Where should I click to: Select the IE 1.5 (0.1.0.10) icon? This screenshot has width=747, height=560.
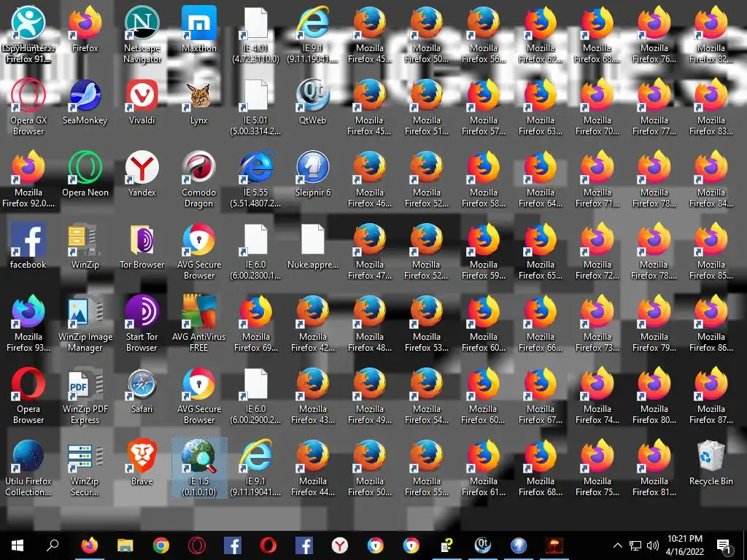[198, 468]
